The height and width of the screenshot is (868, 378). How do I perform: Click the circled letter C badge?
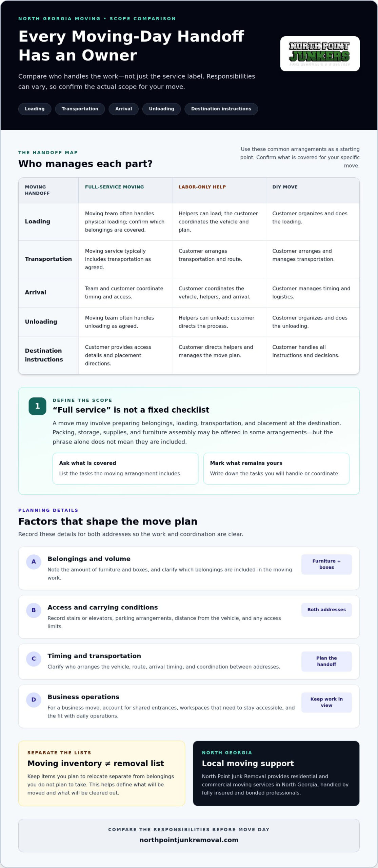pyautogui.click(x=34, y=659)
